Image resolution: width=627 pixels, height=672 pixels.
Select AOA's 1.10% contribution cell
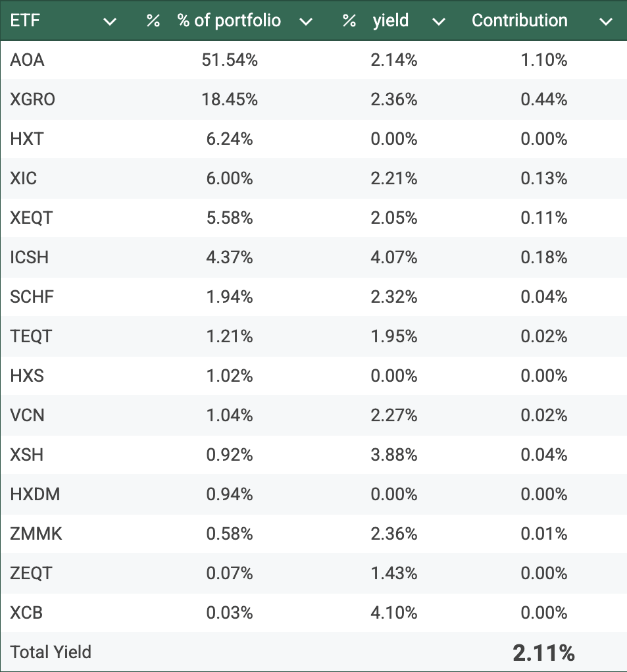(x=543, y=60)
